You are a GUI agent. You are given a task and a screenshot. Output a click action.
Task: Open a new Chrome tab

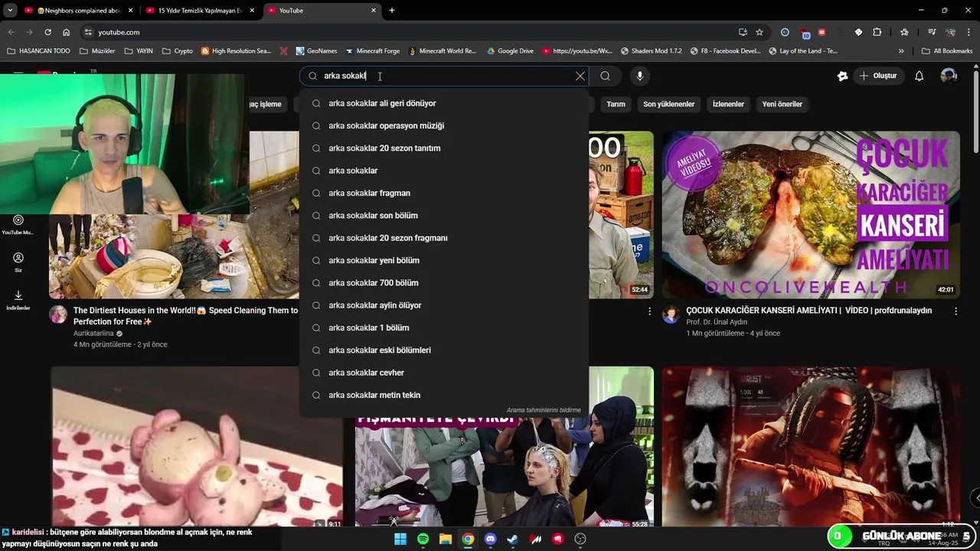pos(392,11)
